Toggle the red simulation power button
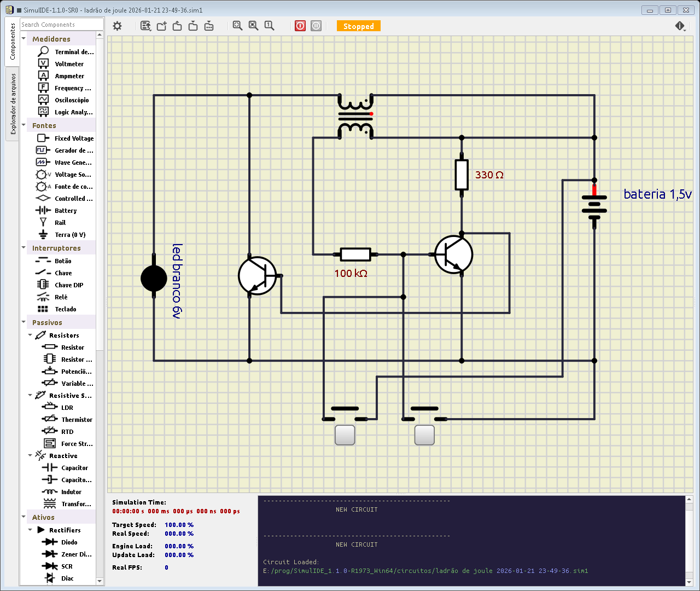This screenshot has height=591, width=700. [x=300, y=26]
